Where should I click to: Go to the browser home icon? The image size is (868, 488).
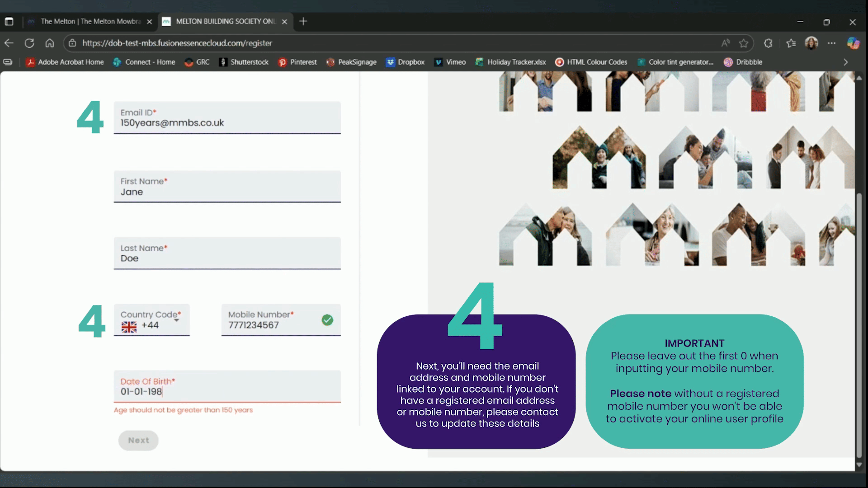click(50, 43)
